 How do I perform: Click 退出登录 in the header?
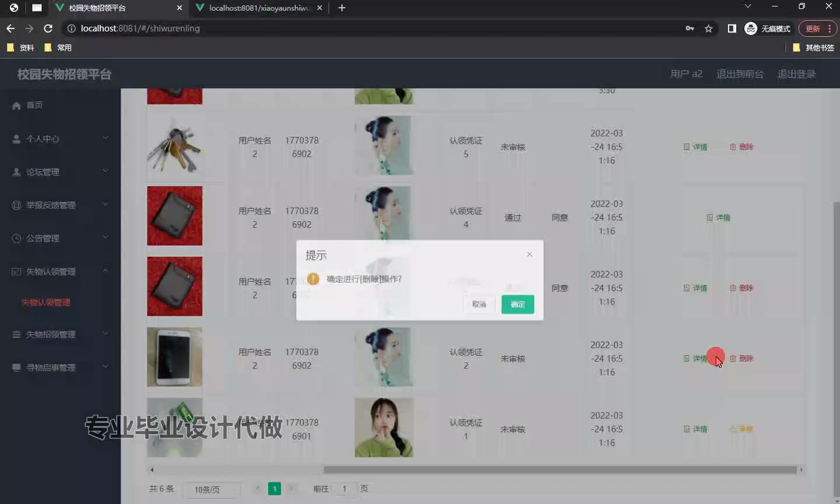(796, 74)
